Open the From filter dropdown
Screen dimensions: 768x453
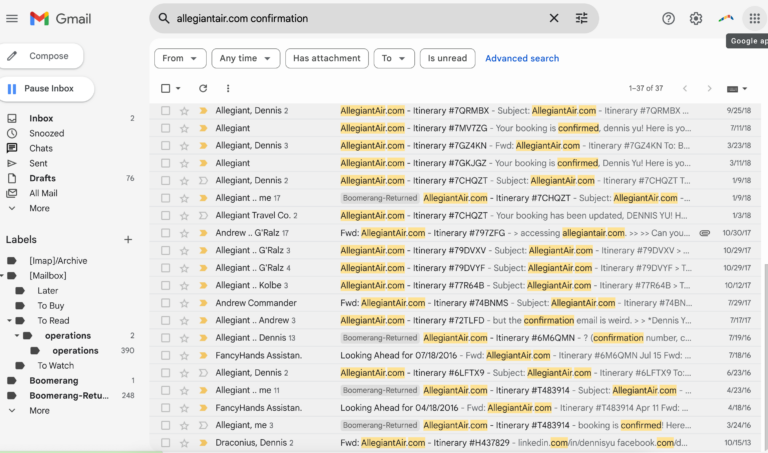[180, 58]
